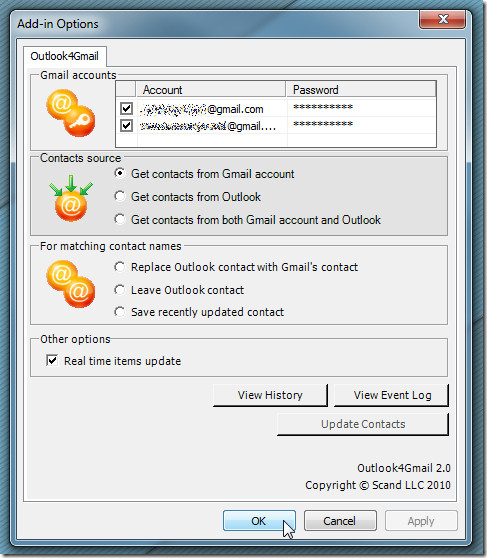Screen dimensions: 487x558
Task: Click the Gmail accounts key icon
Action: click(71, 112)
